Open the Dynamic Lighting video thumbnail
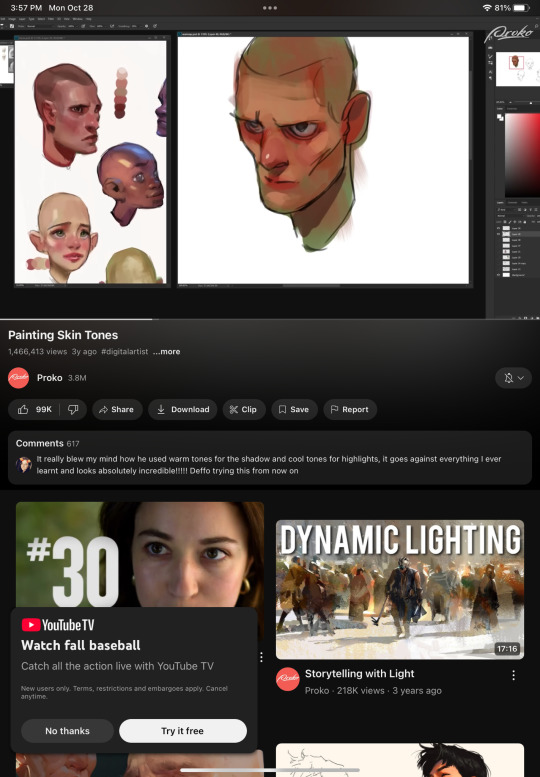The image size is (540, 777). click(x=400, y=590)
